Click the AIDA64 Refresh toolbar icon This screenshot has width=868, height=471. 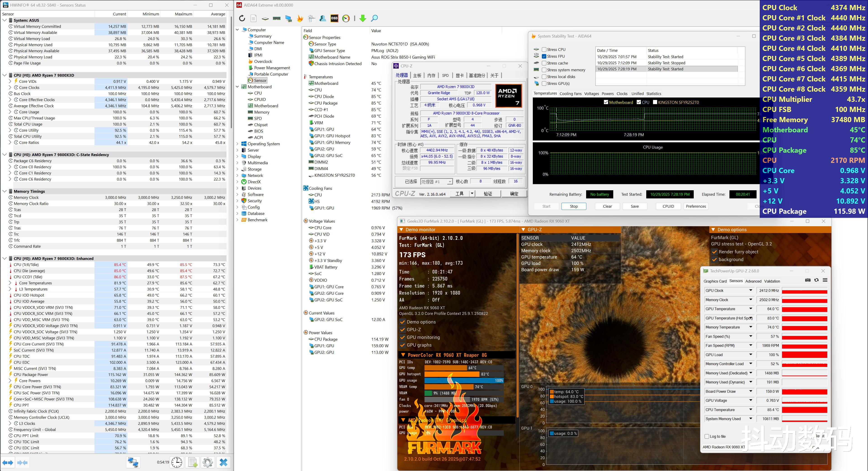point(242,19)
